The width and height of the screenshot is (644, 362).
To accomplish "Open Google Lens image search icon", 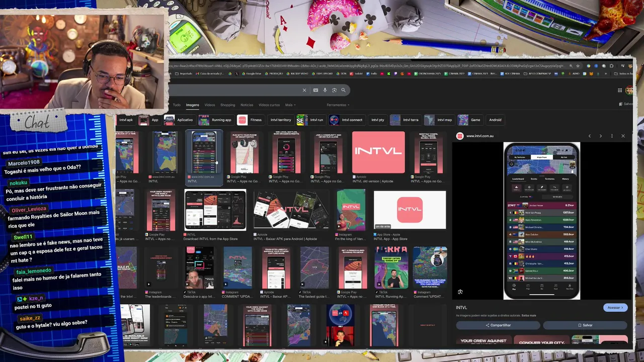I will point(334,90).
